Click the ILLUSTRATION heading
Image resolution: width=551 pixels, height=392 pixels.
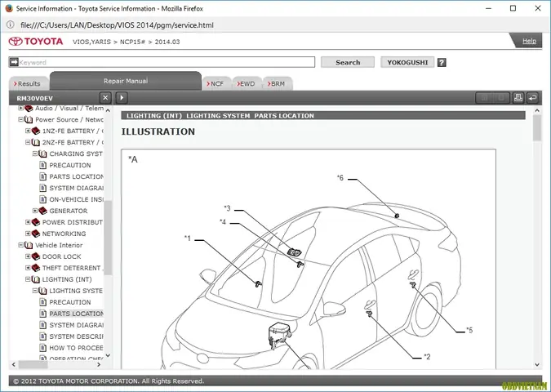point(158,131)
